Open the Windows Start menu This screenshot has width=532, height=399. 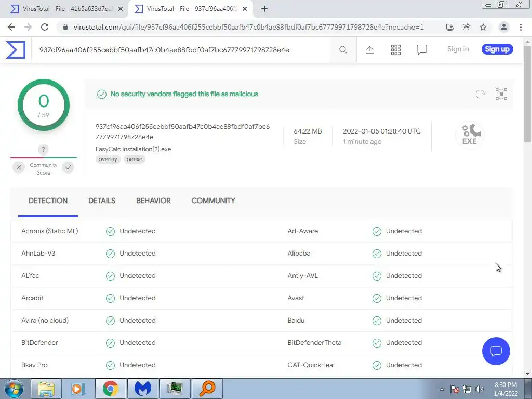(x=14, y=389)
